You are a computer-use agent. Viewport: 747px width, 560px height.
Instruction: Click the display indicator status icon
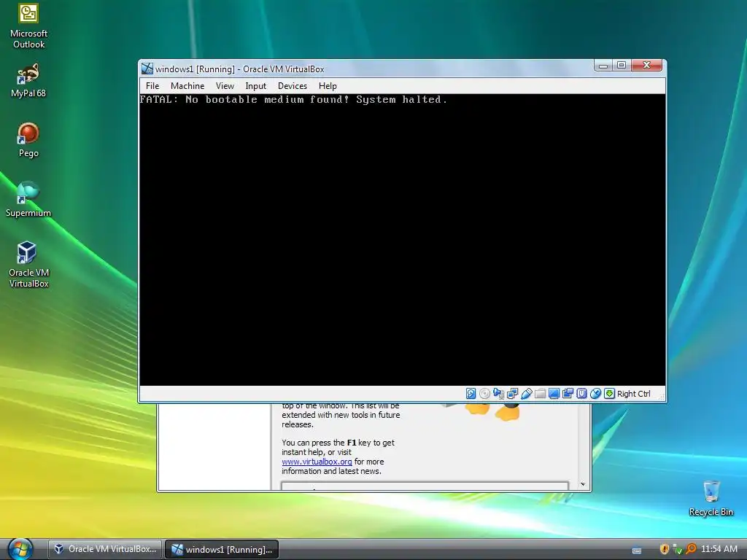(x=554, y=393)
